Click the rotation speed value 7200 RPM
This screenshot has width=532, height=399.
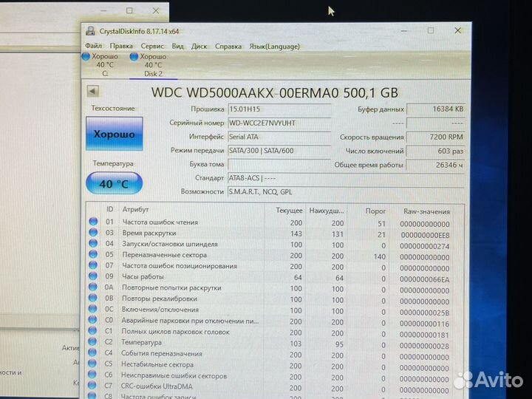pyautogui.click(x=435, y=137)
